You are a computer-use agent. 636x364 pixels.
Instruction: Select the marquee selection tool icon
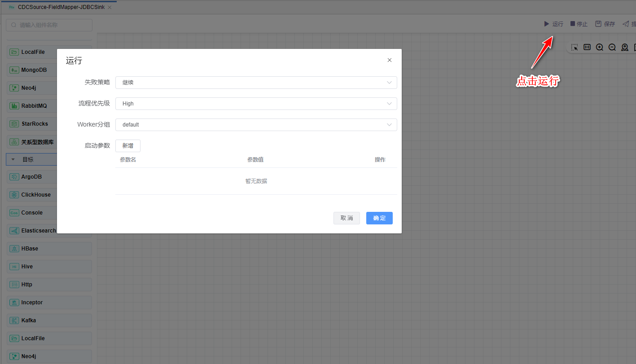[x=575, y=47]
